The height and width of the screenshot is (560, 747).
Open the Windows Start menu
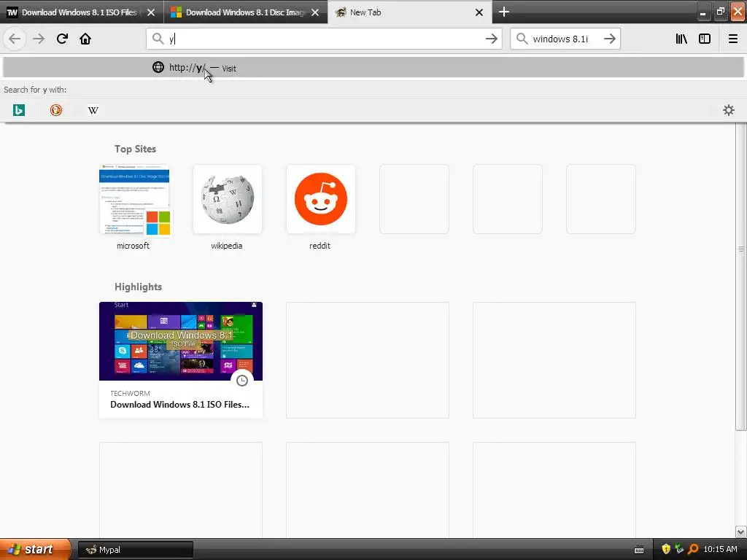(35, 549)
